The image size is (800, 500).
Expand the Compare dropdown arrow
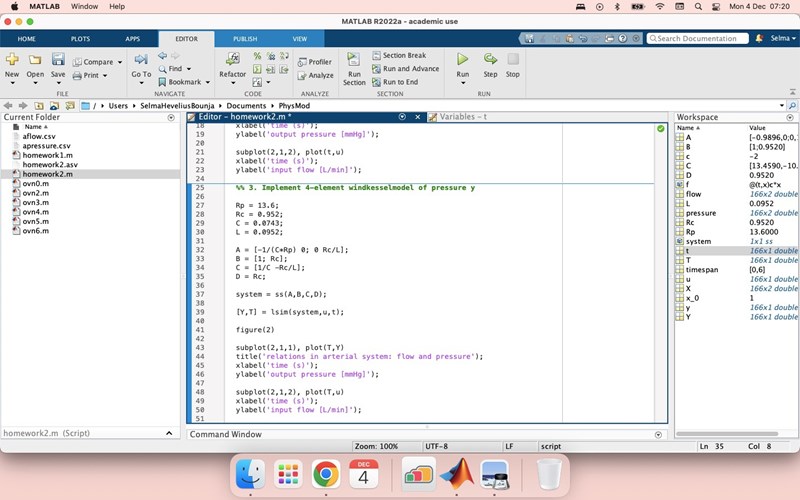click(x=120, y=62)
